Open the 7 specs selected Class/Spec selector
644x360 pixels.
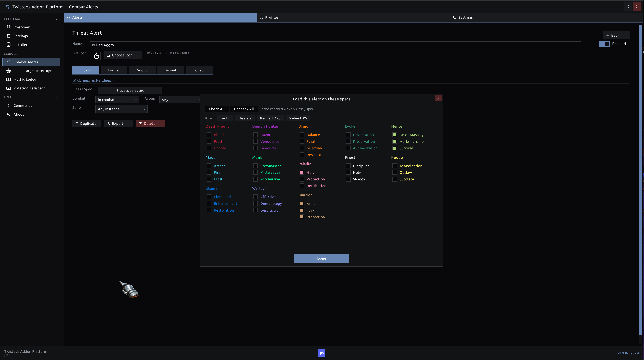(x=130, y=90)
